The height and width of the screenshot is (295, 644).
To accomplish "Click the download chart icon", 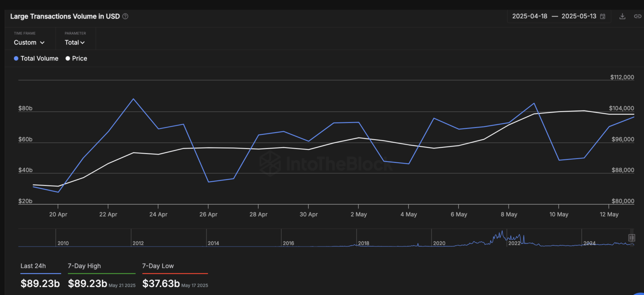I will 622,16.
